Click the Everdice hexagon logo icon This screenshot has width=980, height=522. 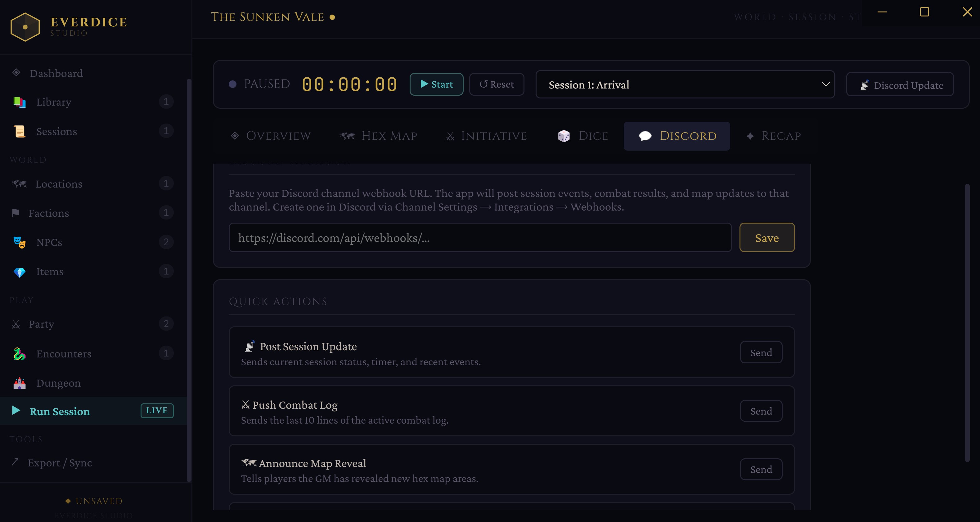coord(25,27)
